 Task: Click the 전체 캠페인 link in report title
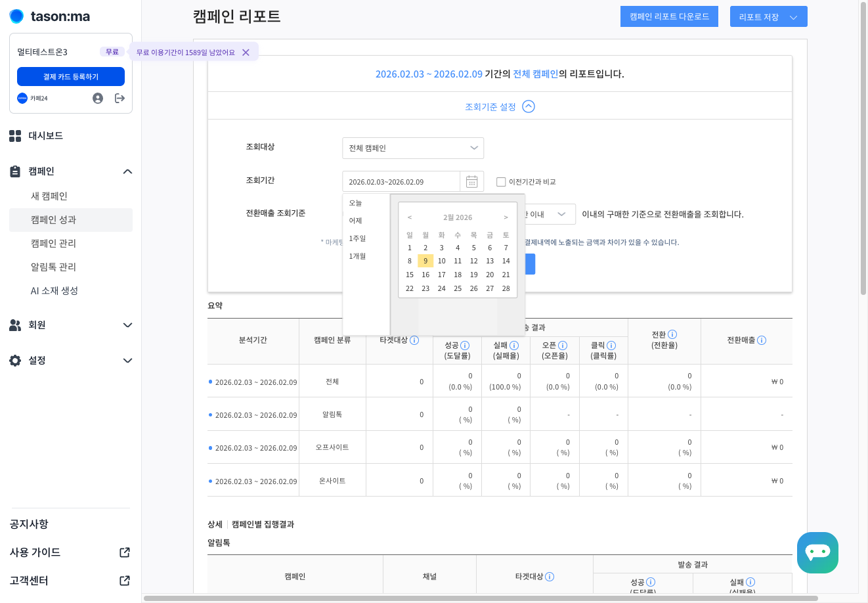point(535,74)
